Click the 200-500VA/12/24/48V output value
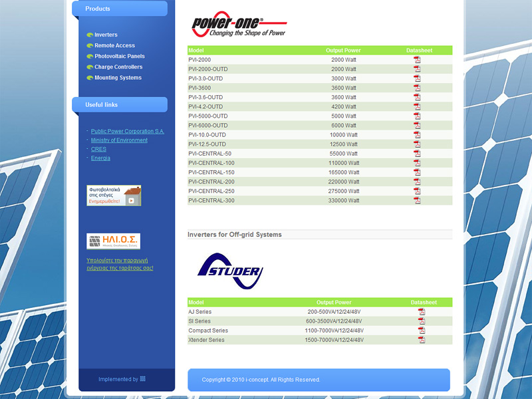 334,312
